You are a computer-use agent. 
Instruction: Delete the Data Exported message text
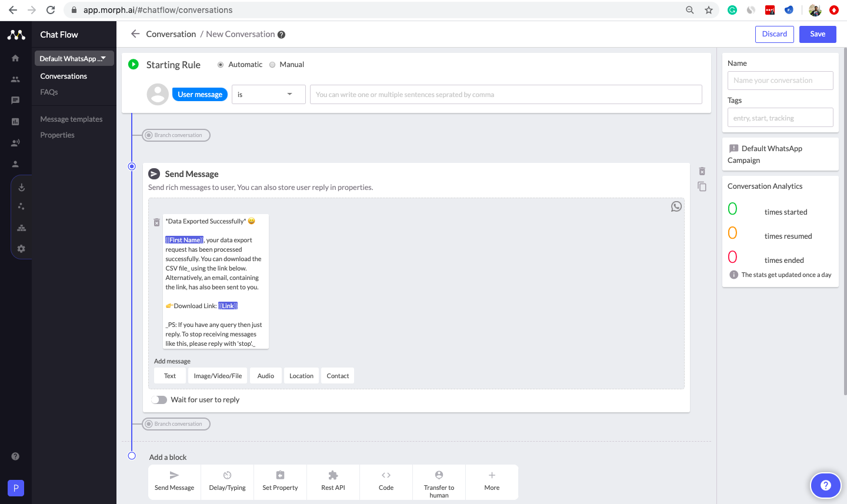click(x=156, y=222)
